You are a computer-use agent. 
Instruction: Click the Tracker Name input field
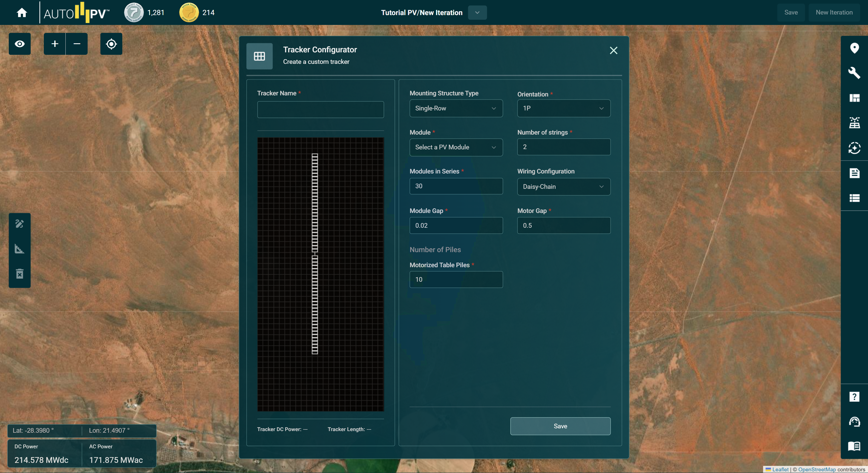pyautogui.click(x=320, y=110)
